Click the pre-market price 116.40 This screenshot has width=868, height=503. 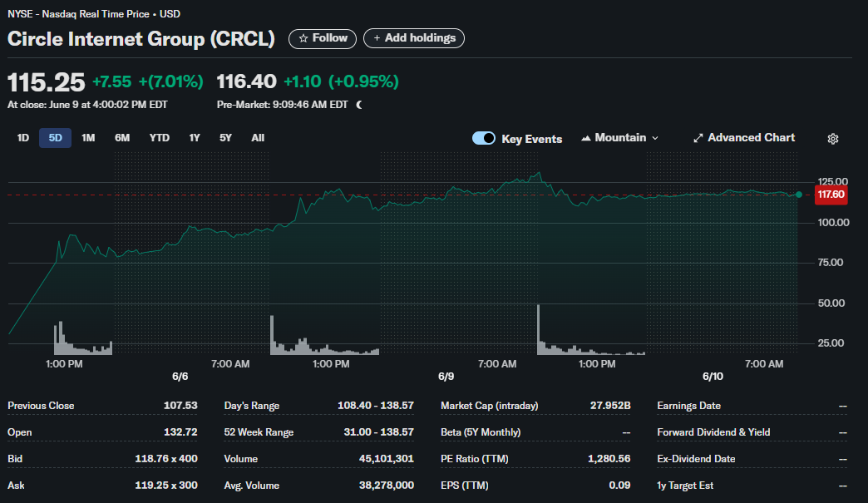click(246, 82)
